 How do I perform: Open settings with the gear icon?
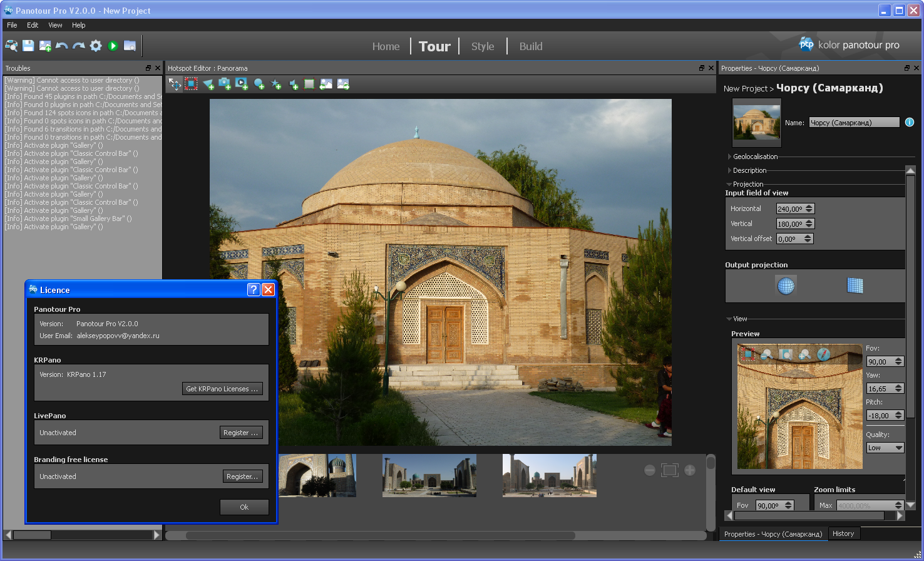tap(96, 46)
